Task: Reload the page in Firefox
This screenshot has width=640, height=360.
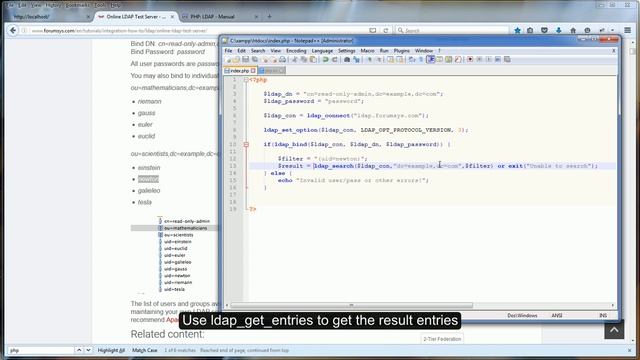Action: tap(385, 31)
